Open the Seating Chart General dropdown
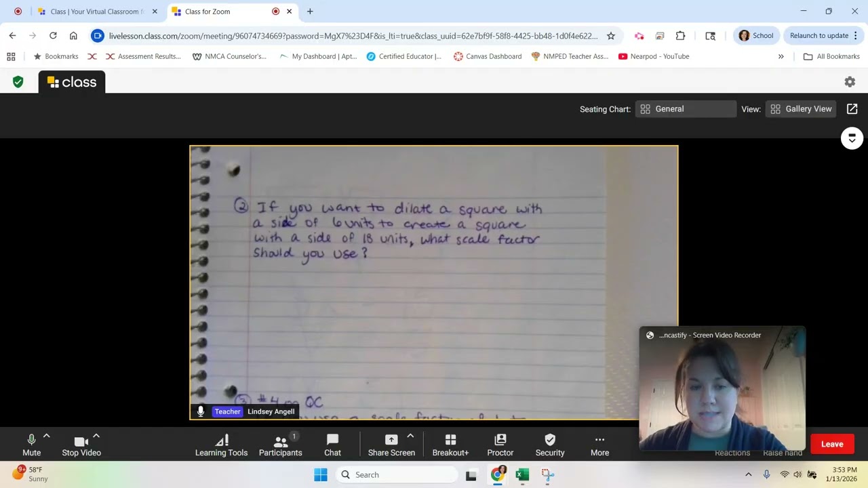Viewport: 868px width, 488px height. coord(686,109)
